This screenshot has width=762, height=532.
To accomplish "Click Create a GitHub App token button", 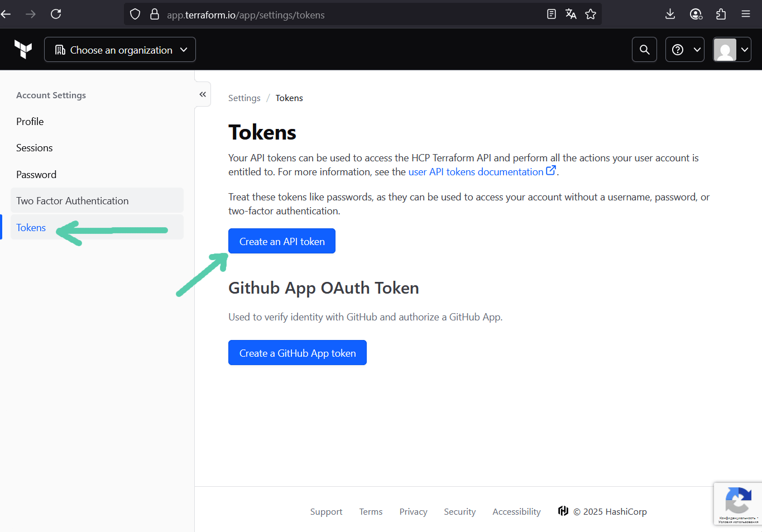I will point(298,353).
